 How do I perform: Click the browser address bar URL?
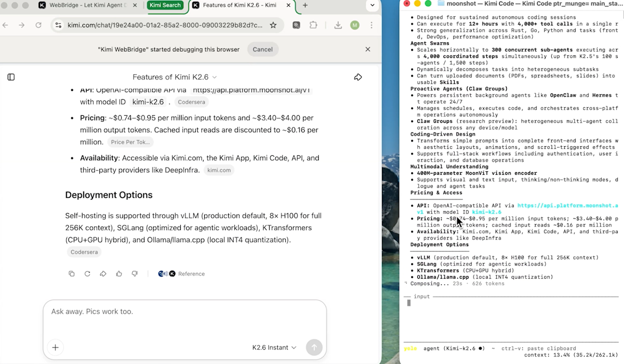[x=165, y=25]
